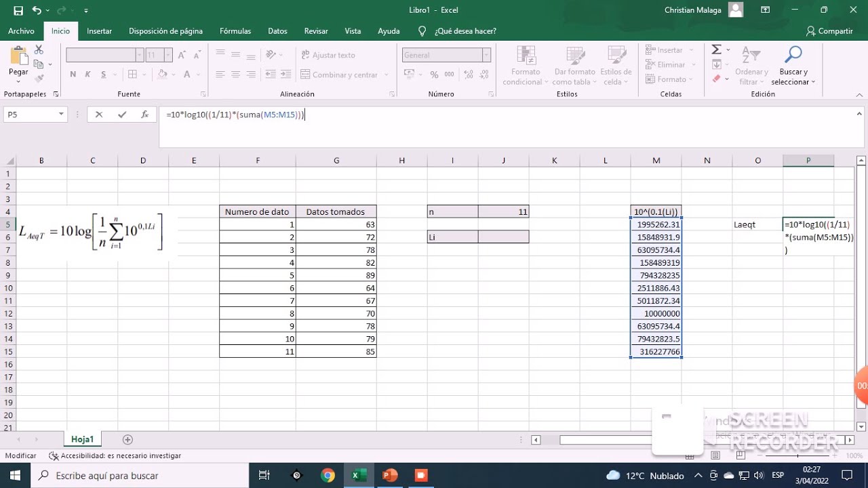Open the Archivo tab

[x=21, y=31]
